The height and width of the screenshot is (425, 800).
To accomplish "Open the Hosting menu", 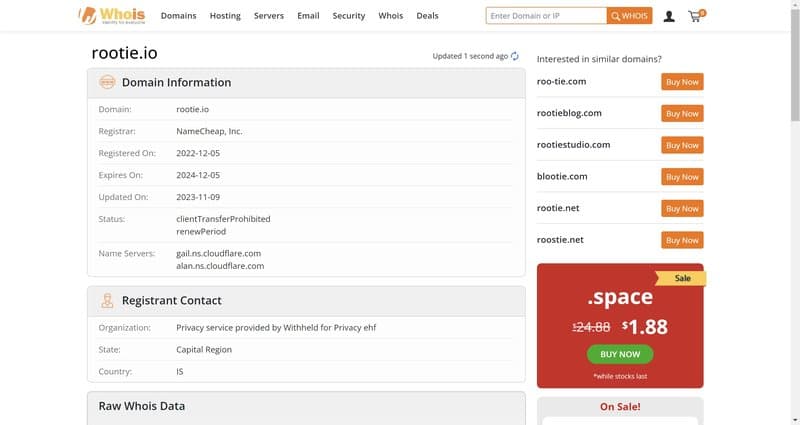I will 225,16.
